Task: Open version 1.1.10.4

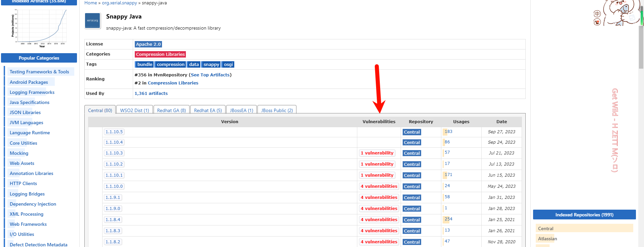Action: click(x=114, y=142)
